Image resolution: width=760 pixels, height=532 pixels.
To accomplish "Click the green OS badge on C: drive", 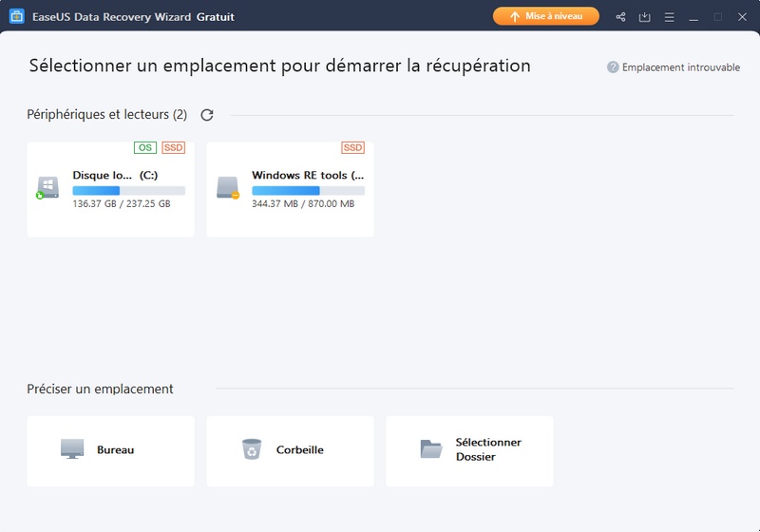I will click(145, 148).
